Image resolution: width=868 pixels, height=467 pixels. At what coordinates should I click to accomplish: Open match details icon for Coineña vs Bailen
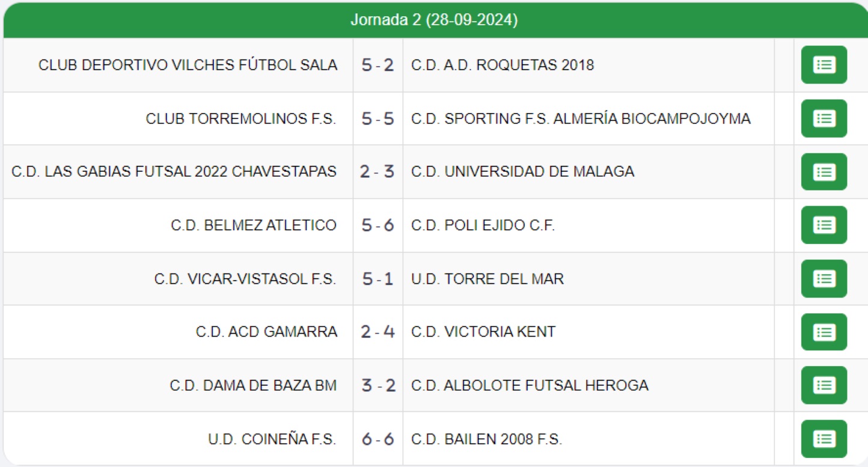tap(824, 439)
